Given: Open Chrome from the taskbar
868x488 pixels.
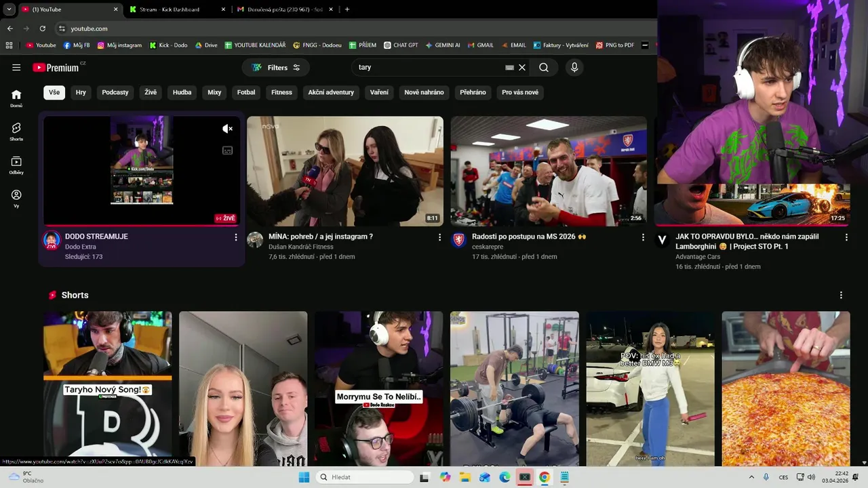Looking at the screenshot, I should click(x=544, y=477).
